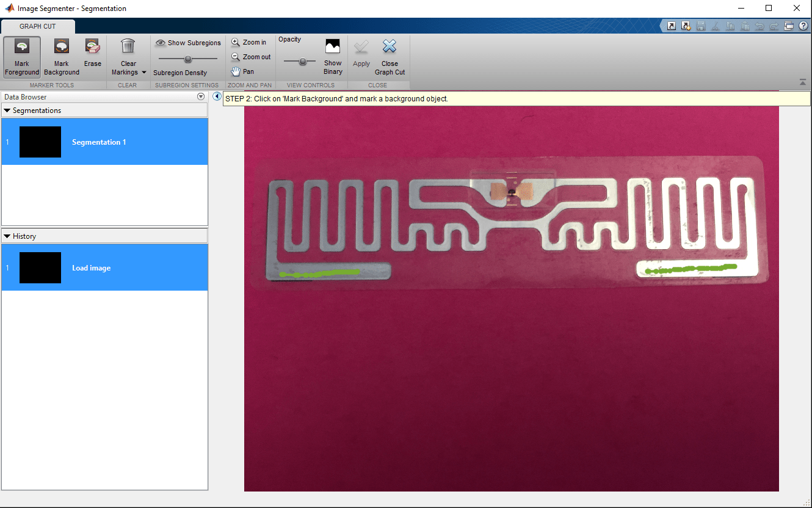Viewport: 812px width, 508px height.
Task: Click the Clear Markings trash can icon
Action: 128,46
